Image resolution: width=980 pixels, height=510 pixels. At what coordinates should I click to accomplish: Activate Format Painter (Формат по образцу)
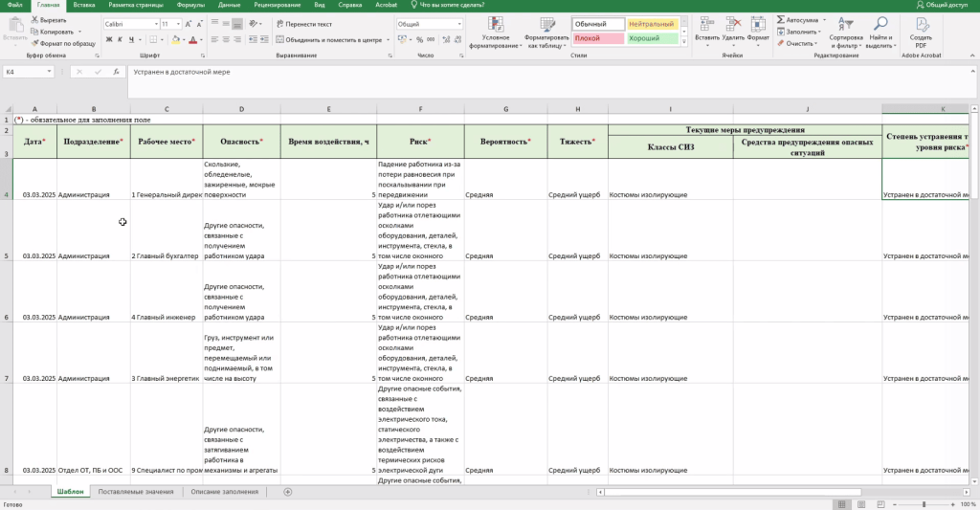pyautogui.click(x=63, y=43)
